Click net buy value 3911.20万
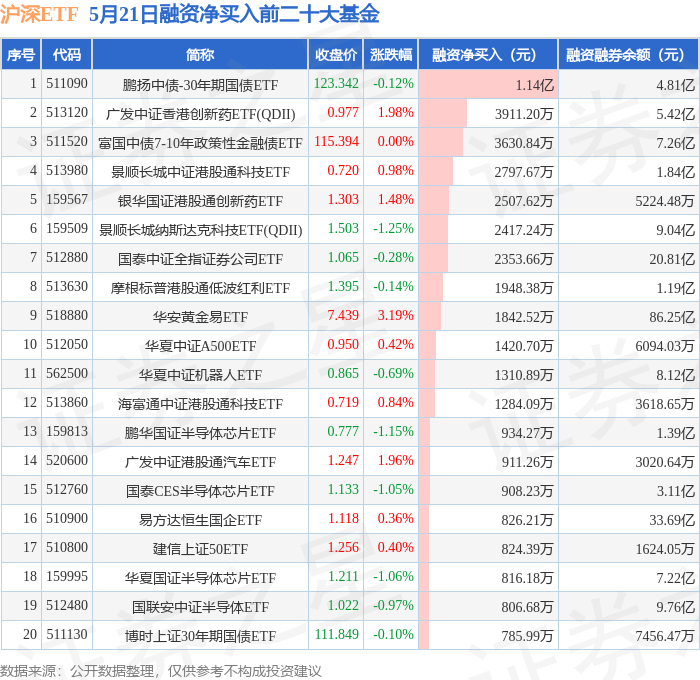700x680 pixels. (524, 114)
